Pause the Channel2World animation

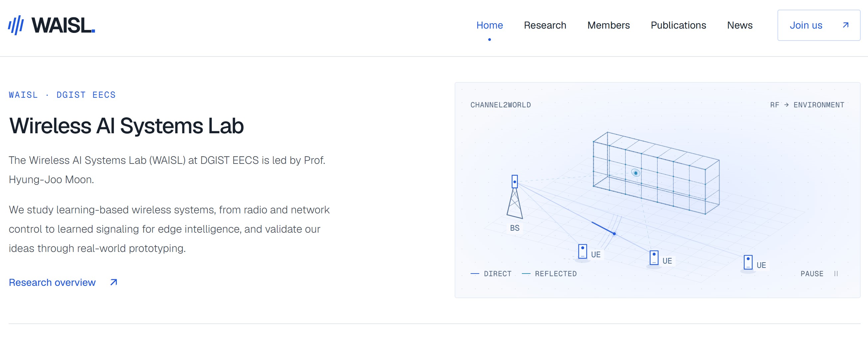point(819,274)
